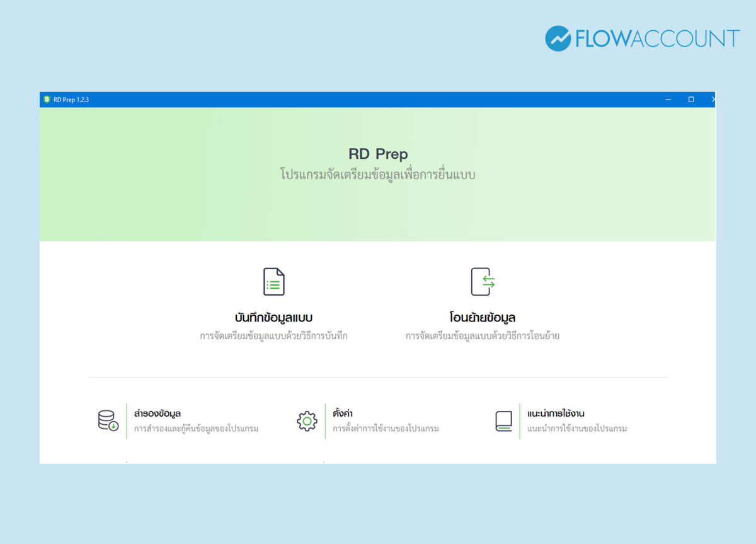Click the ตั้งค่า gear icon

tap(307, 420)
